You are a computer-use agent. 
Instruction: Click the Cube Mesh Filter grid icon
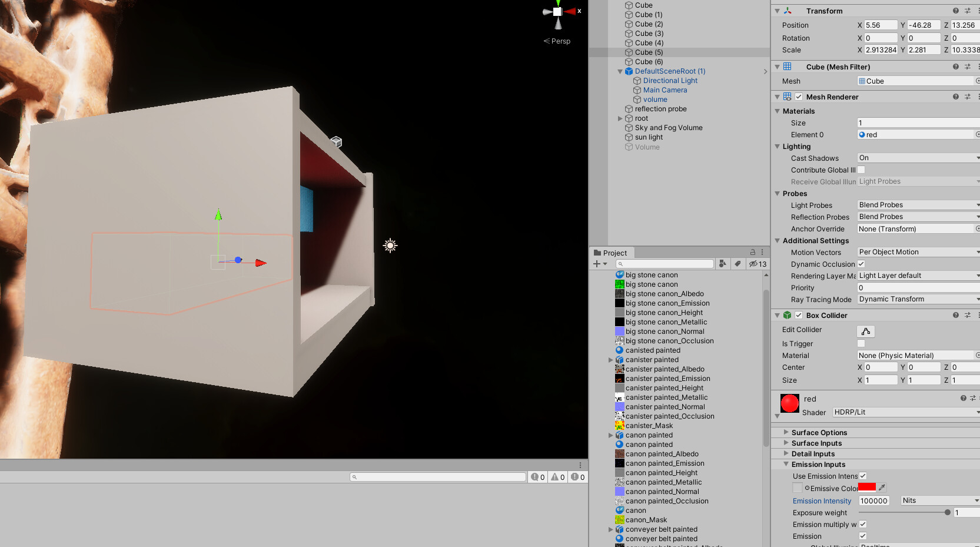[787, 67]
